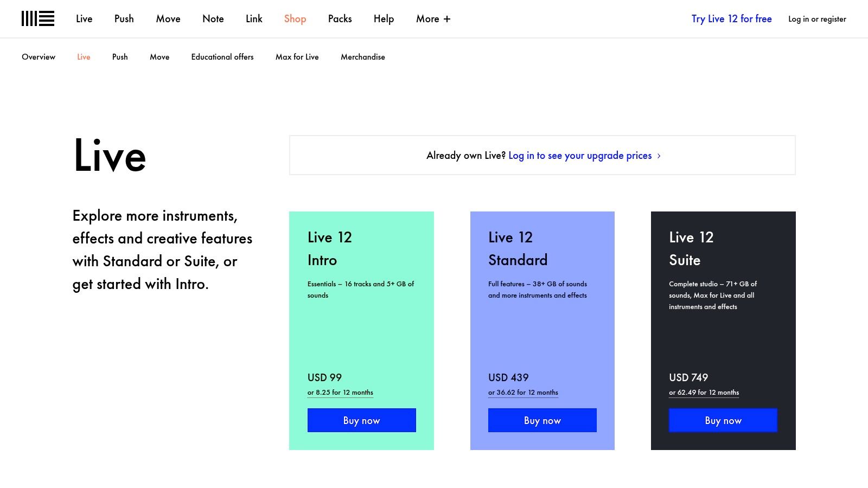Select the Max for Live tab
The image size is (868, 488).
297,57
